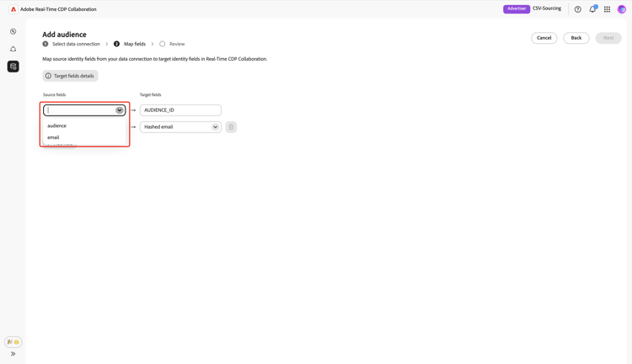Screen dimensions: 632x364
Task: Open the first compass sidebar icon
Action: [x=13, y=31]
